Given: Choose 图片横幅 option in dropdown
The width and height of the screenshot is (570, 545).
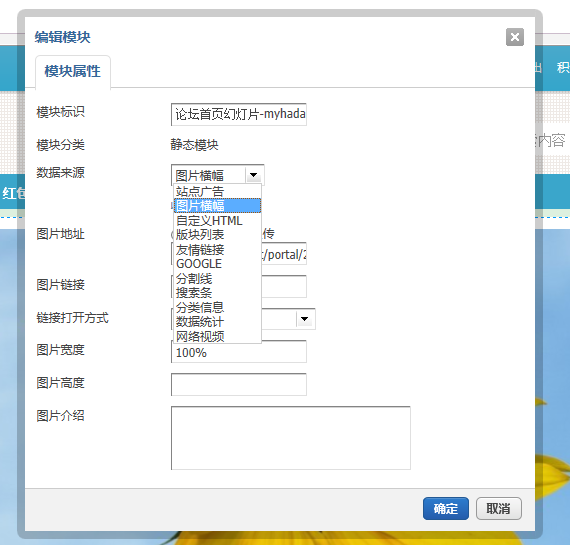Looking at the screenshot, I should click(217, 206).
